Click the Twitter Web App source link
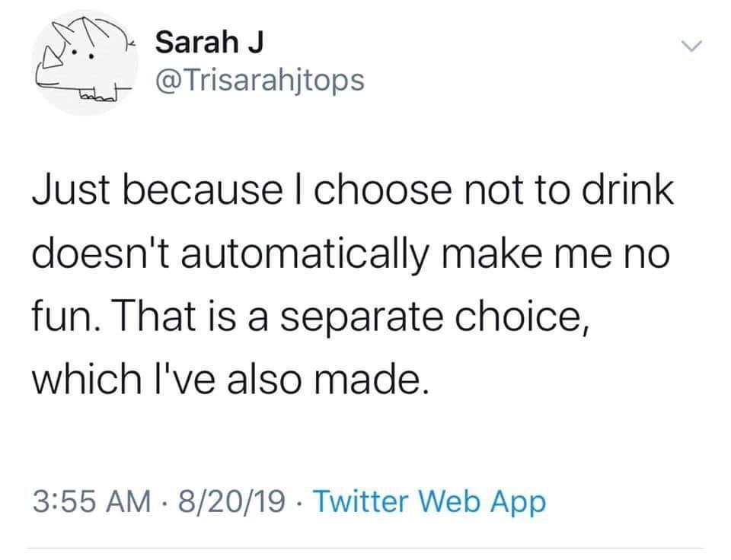The height and width of the screenshot is (560, 731). coord(429,501)
